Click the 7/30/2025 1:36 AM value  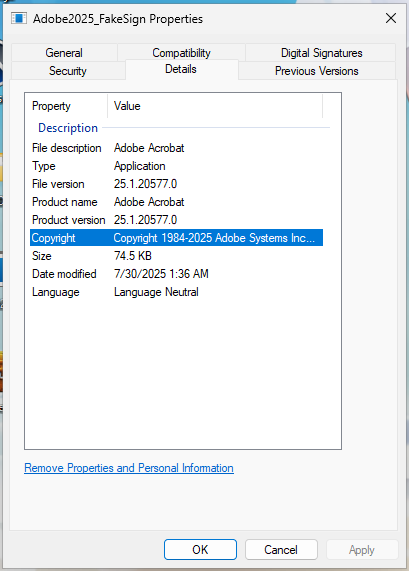(161, 274)
